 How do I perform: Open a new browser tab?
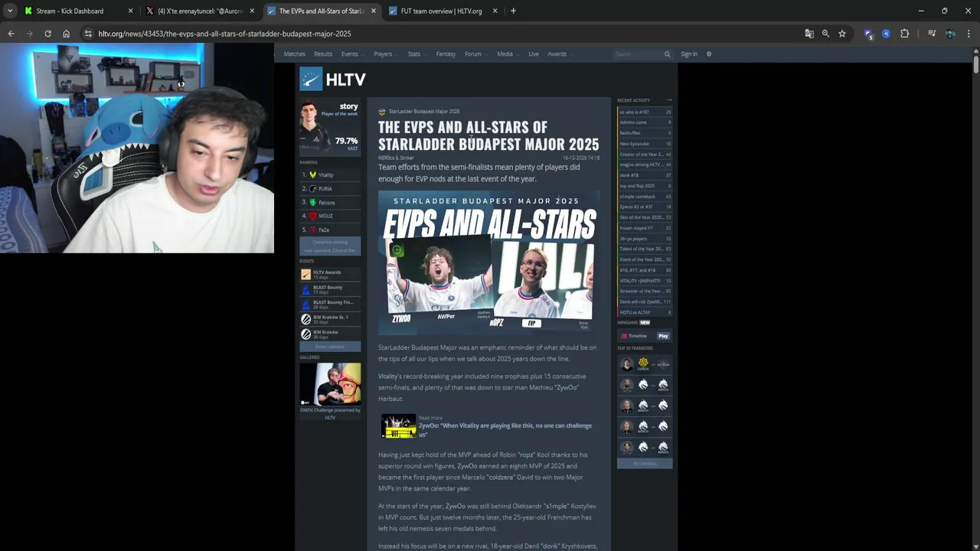click(x=513, y=11)
